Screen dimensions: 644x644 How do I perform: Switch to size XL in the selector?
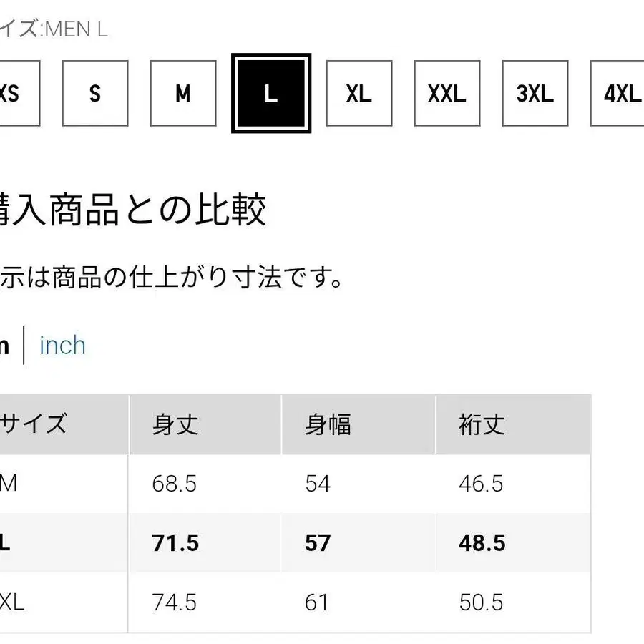359,94
